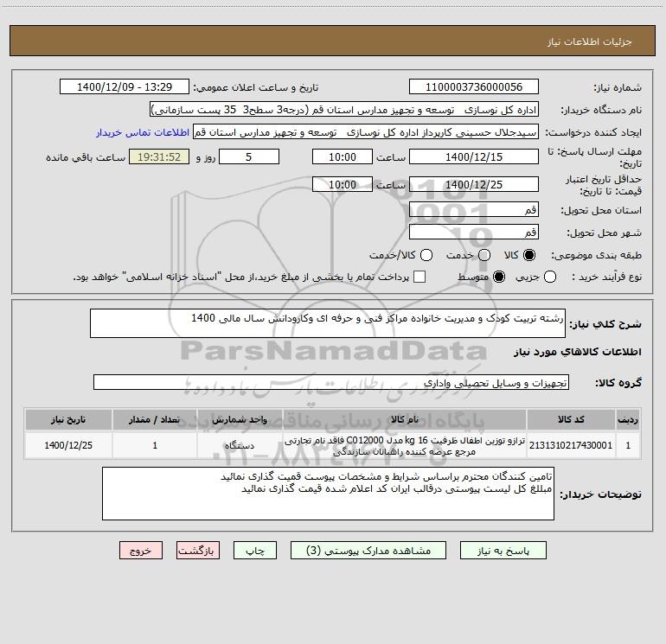Click the خروج exit button
The image size is (666, 644).
point(141,551)
